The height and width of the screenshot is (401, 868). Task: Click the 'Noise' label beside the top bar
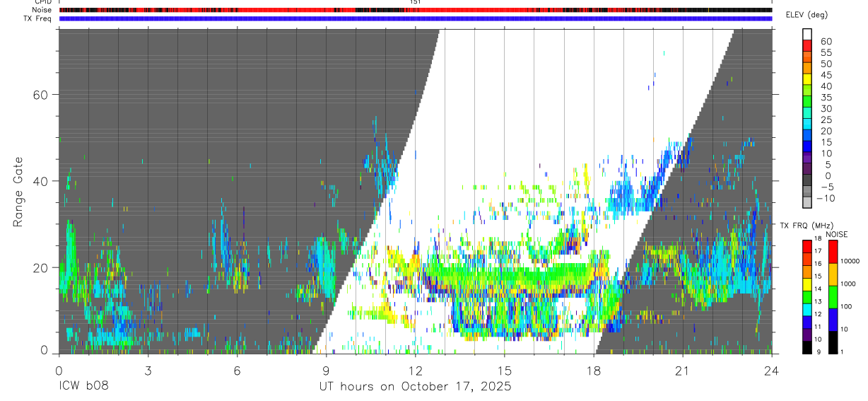[42, 10]
